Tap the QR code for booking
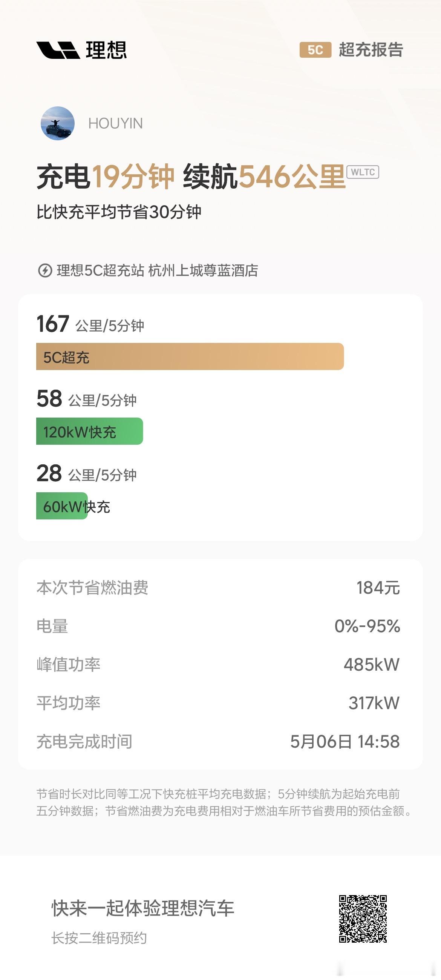The height and width of the screenshot is (980, 441). pos(363,919)
